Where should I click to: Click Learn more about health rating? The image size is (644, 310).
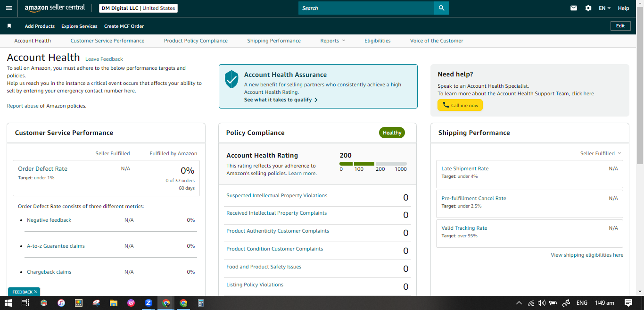pyautogui.click(x=303, y=173)
